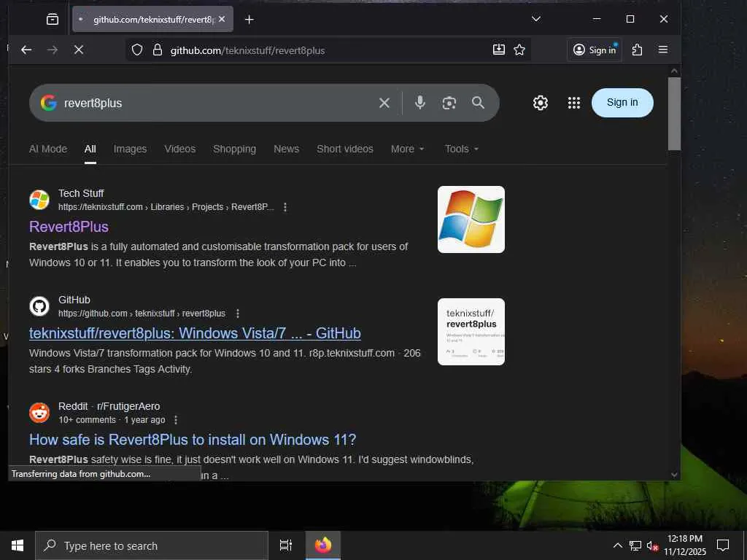This screenshot has height=560, width=747.
Task: Open a new tab with the plus button
Action: tap(249, 20)
